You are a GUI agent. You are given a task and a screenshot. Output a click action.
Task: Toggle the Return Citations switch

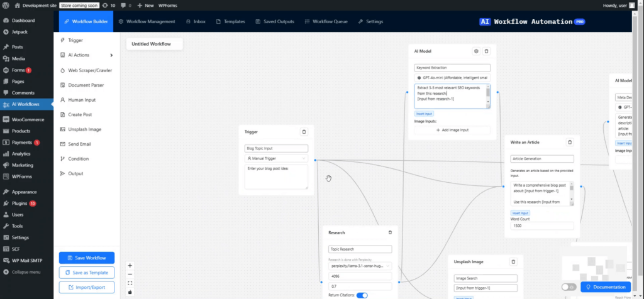pyautogui.click(x=362, y=295)
